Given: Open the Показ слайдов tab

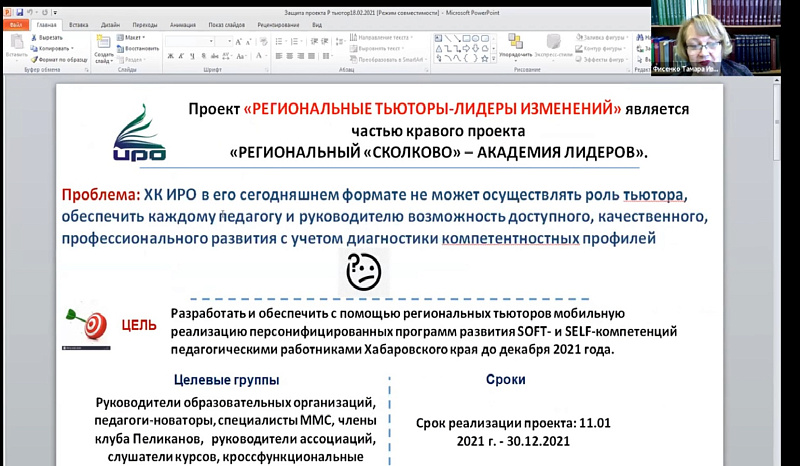Looking at the screenshot, I should pyautogui.click(x=224, y=24).
